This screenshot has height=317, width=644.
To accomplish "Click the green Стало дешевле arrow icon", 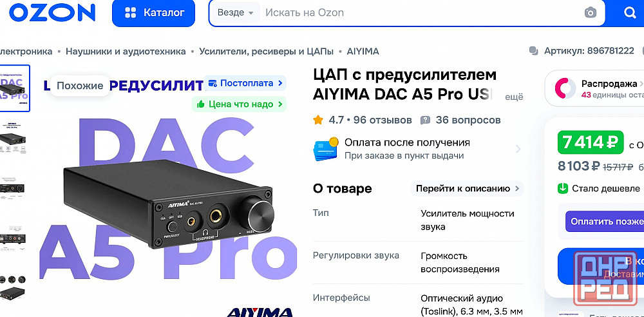I will (x=562, y=188).
